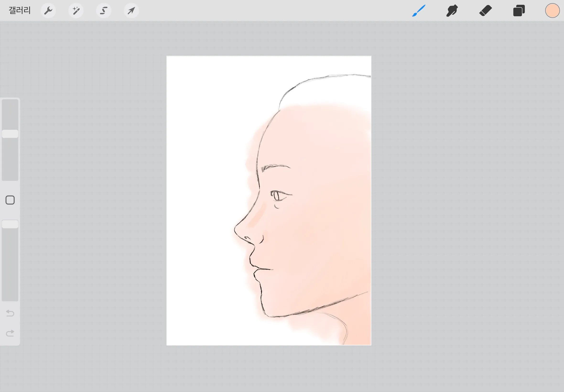Select the Eraser tool
Viewport: 564px width, 392px height.
tap(485, 11)
